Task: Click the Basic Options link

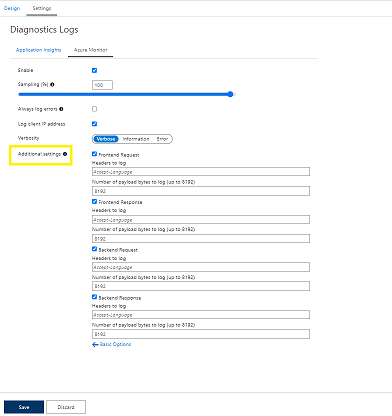Action: (x=112, y=344)
